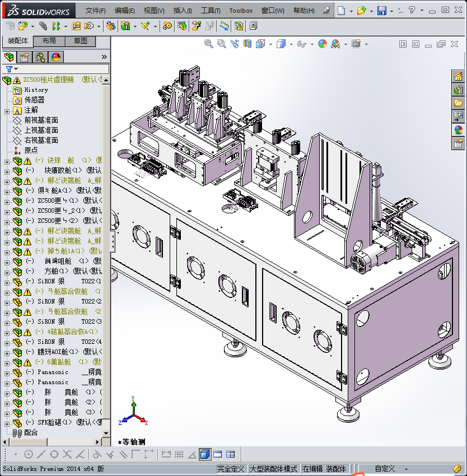Switch to the 布局 tab
The width and height of the screenshot is (467, 476).
tap(49, 41)
